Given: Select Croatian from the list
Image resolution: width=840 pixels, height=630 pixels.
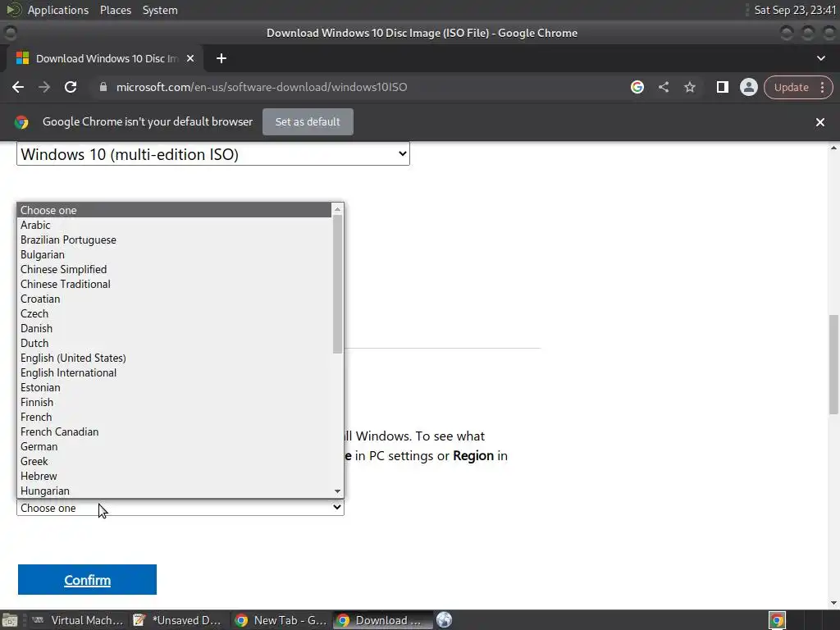Looking at the screenshot, I should coord(175,299).
